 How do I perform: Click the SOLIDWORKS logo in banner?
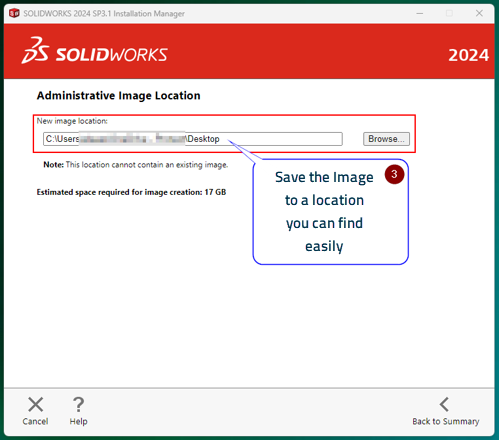(95, 51)
